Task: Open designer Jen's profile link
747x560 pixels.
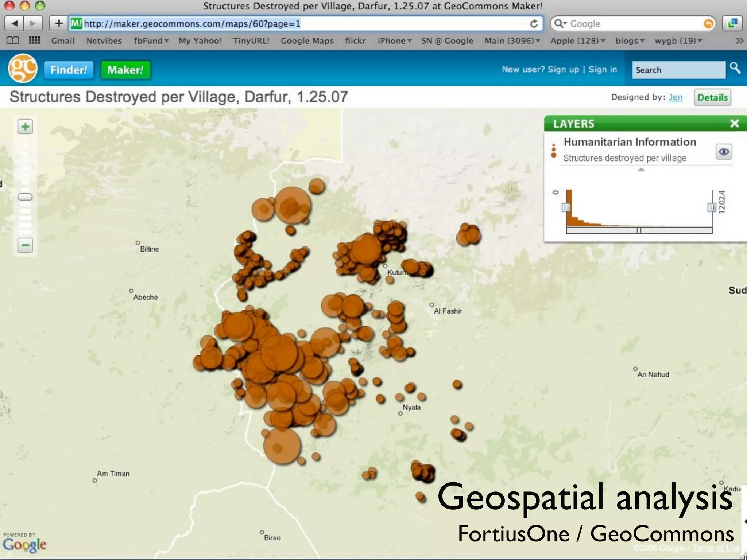Action: tap(676, 97)
